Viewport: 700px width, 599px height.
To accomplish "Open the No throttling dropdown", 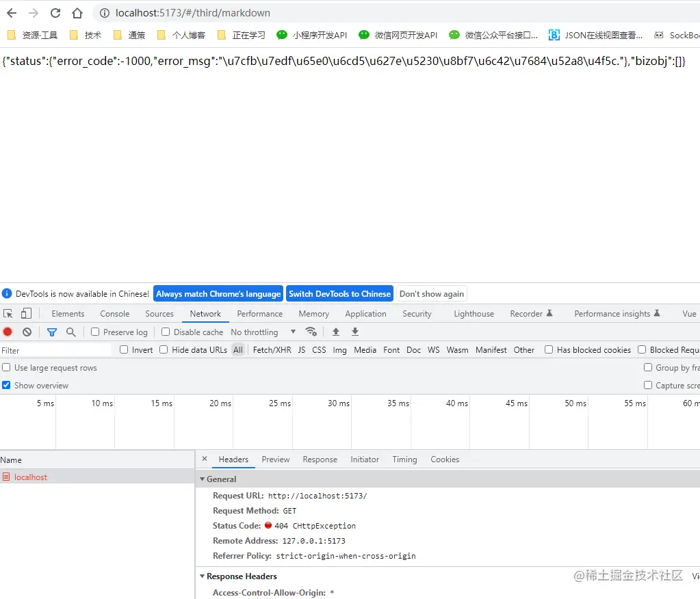I will pyautogui.click(x=263, y=332).
